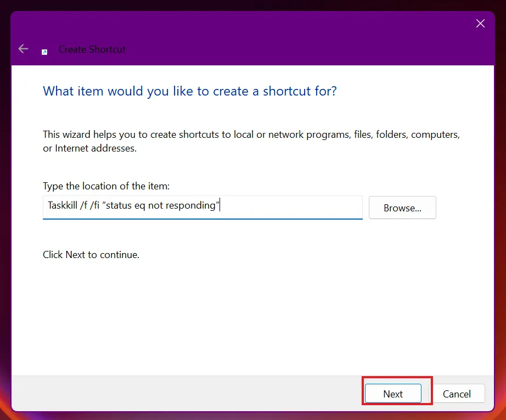Place cursor on the word Taskkill
This screenshot has height=420, width=506.
point(63,205)
